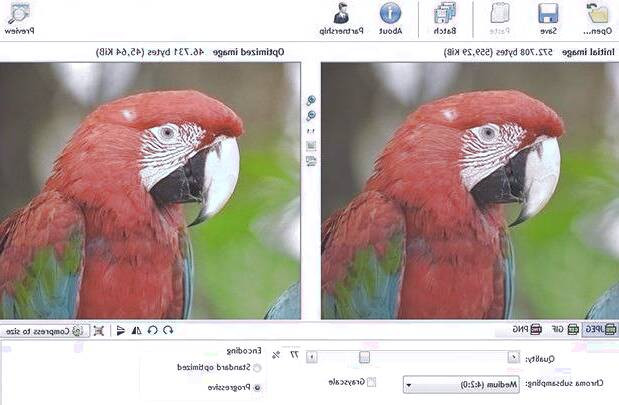Click the Compress to size button
Image resolution: width=619 pixels, height=405 pixels.
[x=45, y=331]
